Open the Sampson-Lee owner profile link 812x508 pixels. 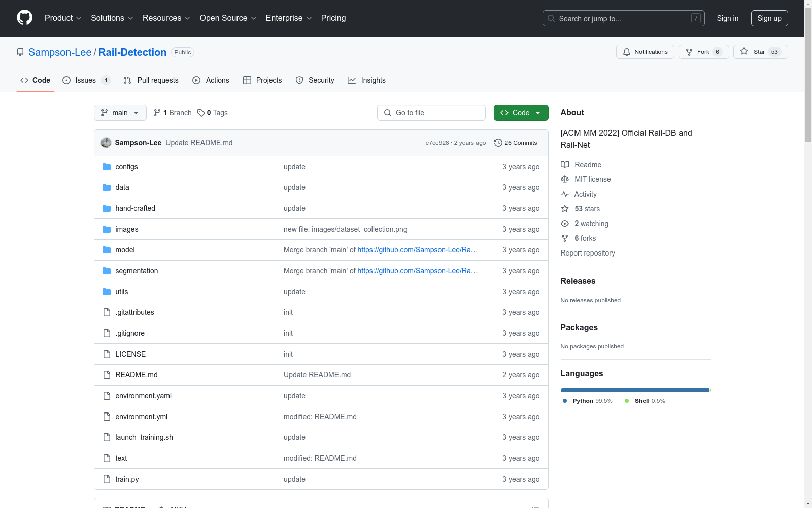(x=60, y=52)
